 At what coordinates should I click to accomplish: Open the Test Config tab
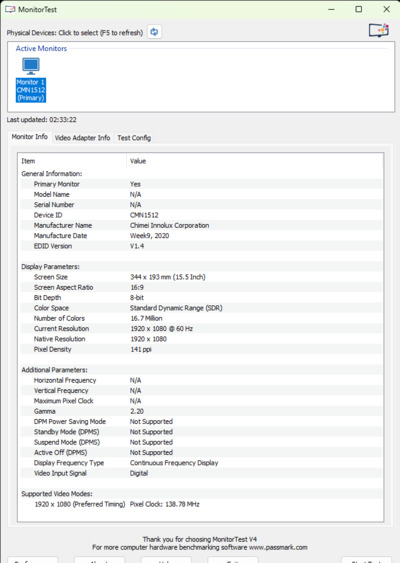[134, 138]
